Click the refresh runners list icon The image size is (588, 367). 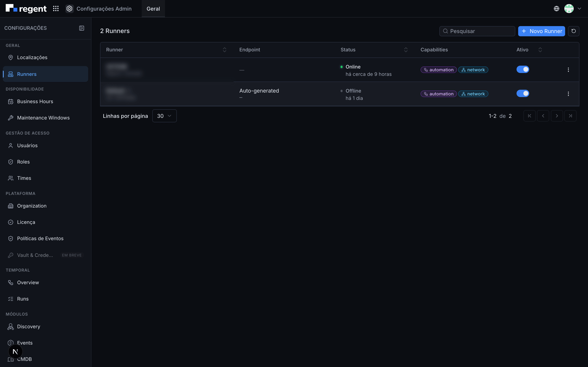(574, 31)
